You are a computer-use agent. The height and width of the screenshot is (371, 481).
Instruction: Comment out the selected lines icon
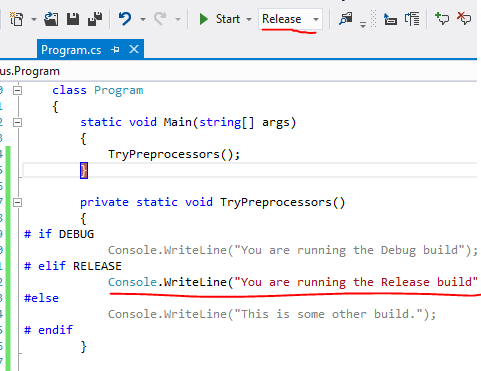click(442, 18)
